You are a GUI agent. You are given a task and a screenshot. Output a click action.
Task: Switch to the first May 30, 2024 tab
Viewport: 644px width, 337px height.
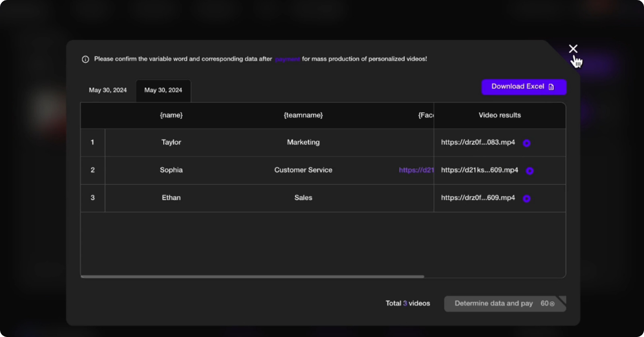(x=108, y=90)
